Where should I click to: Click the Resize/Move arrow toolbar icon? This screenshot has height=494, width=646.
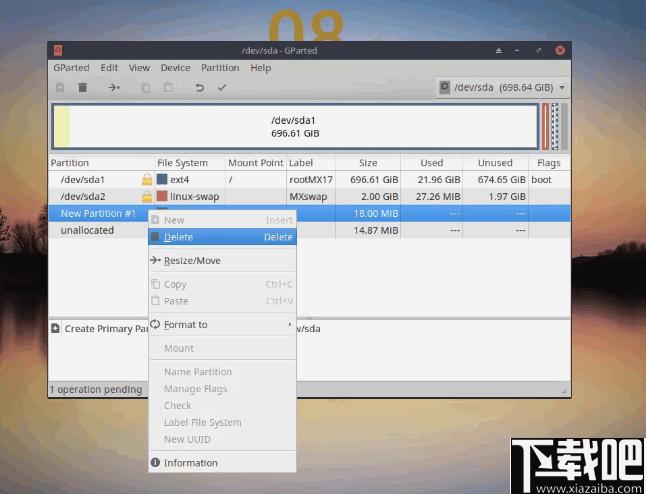click(114, 87)
